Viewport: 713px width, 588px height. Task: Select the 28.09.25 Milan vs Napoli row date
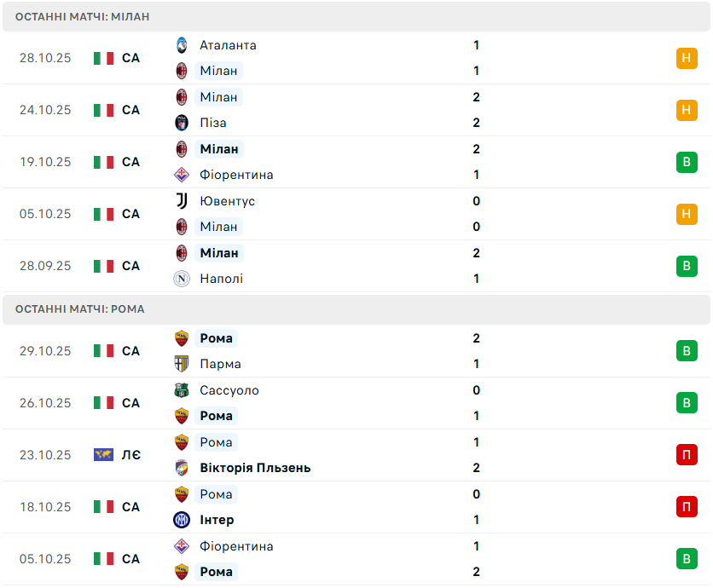(x=45, y=266)
